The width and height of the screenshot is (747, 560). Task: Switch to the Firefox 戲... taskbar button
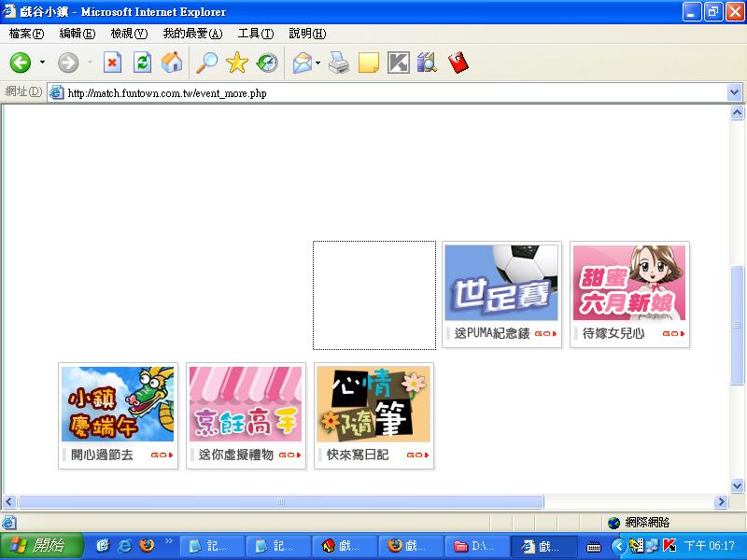411,546
